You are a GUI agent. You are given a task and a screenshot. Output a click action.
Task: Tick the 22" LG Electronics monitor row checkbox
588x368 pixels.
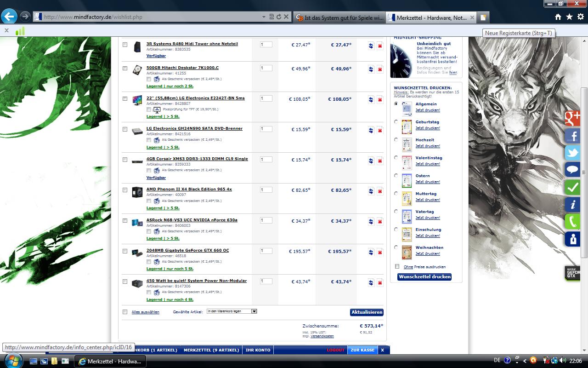coord(125,98)
